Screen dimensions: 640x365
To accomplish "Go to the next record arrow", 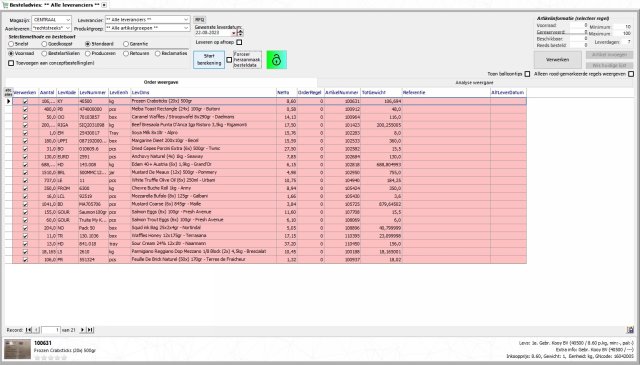I will click(x=82, y=330).
